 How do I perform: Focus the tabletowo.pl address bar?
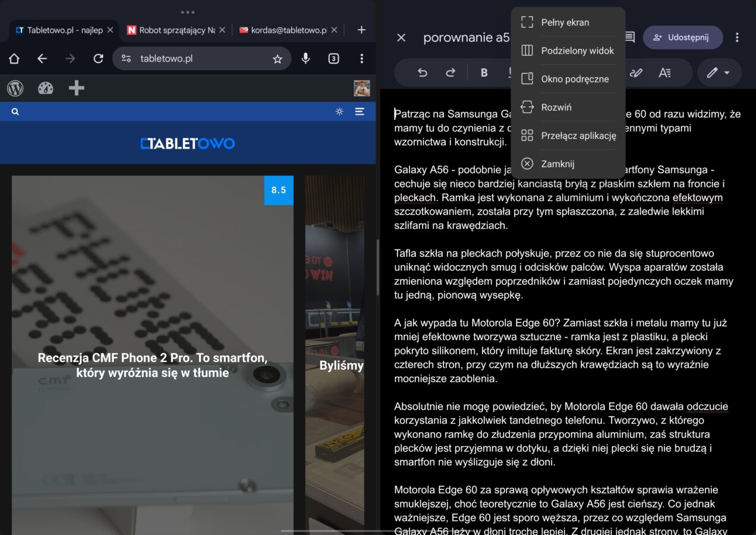(x=202, y=58)
